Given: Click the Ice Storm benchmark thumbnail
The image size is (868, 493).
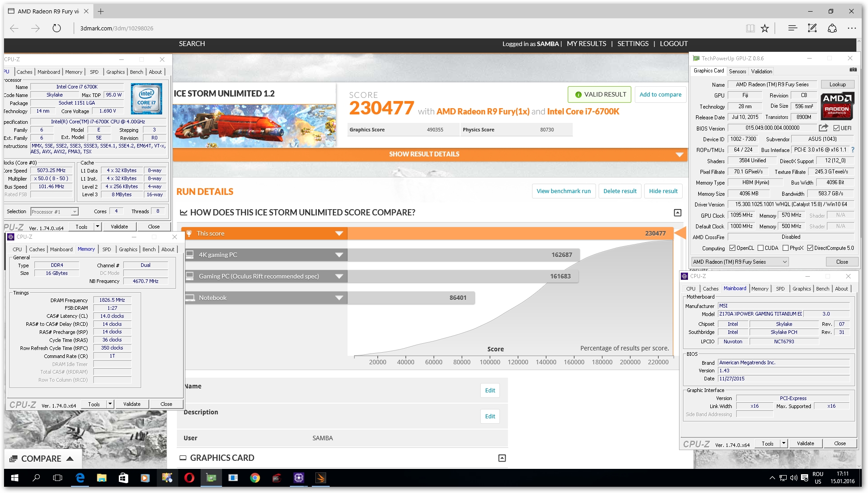Looking at the screenshot, I should [255, 126].
